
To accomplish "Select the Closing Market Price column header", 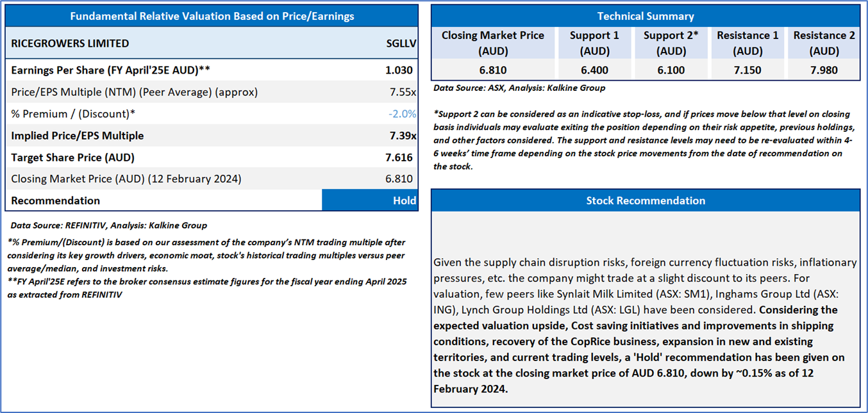I will 493,44.
